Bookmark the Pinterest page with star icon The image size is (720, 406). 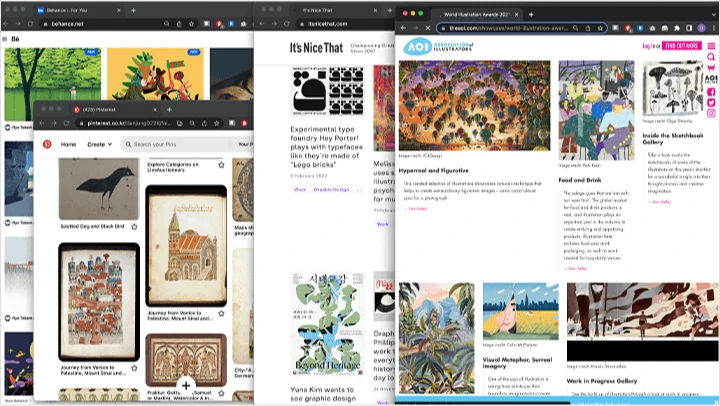tap(216, 123)
